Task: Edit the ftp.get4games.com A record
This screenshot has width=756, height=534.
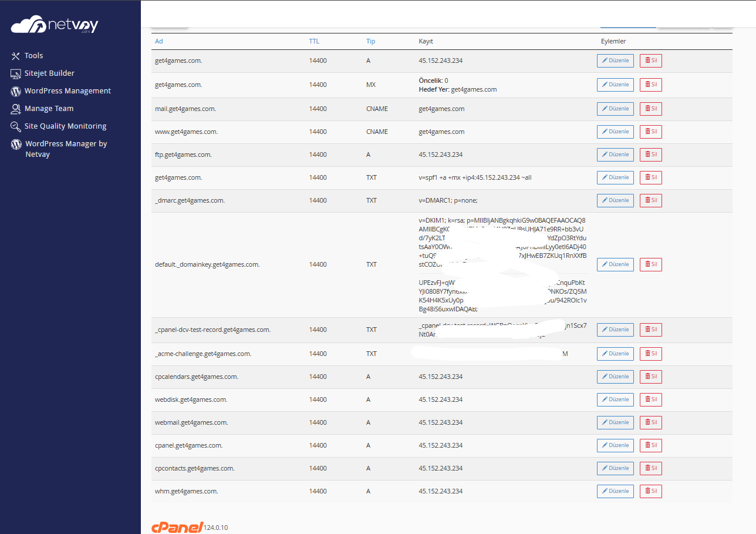Action: pyautogui.click(x=615, y=155)
